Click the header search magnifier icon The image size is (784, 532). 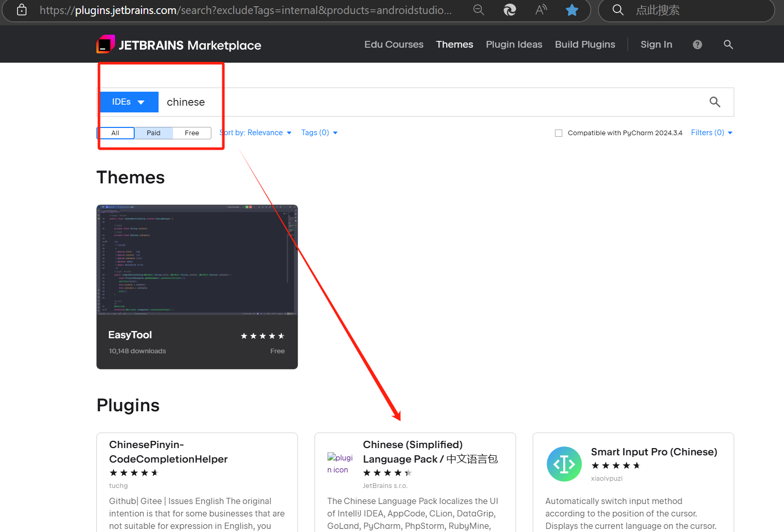click(728, 45)
